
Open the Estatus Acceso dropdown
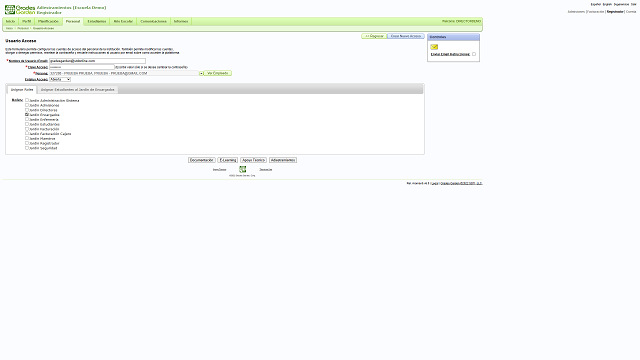(x=60, y=79)
